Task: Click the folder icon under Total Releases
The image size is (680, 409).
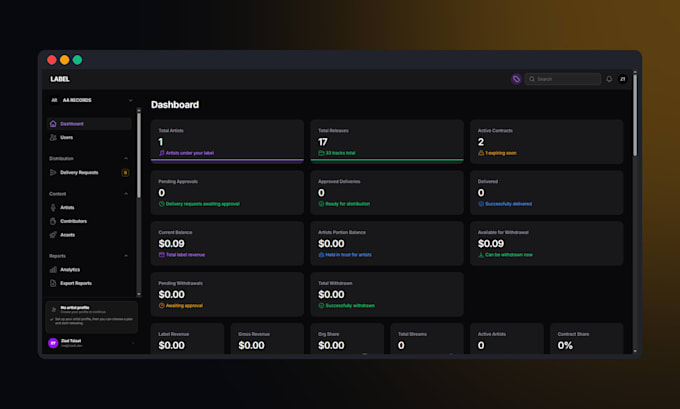Action: pyautogui.click(x=321, y=153)
